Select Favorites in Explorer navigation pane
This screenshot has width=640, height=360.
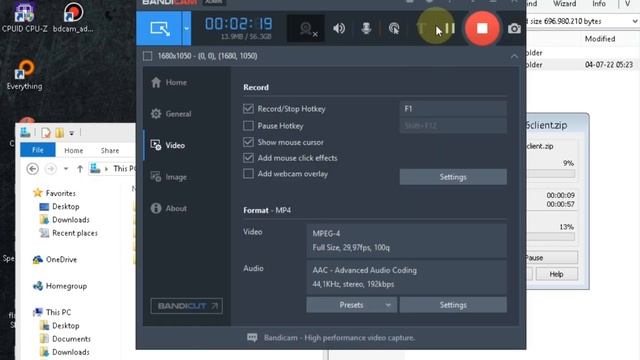pos(55,193)
